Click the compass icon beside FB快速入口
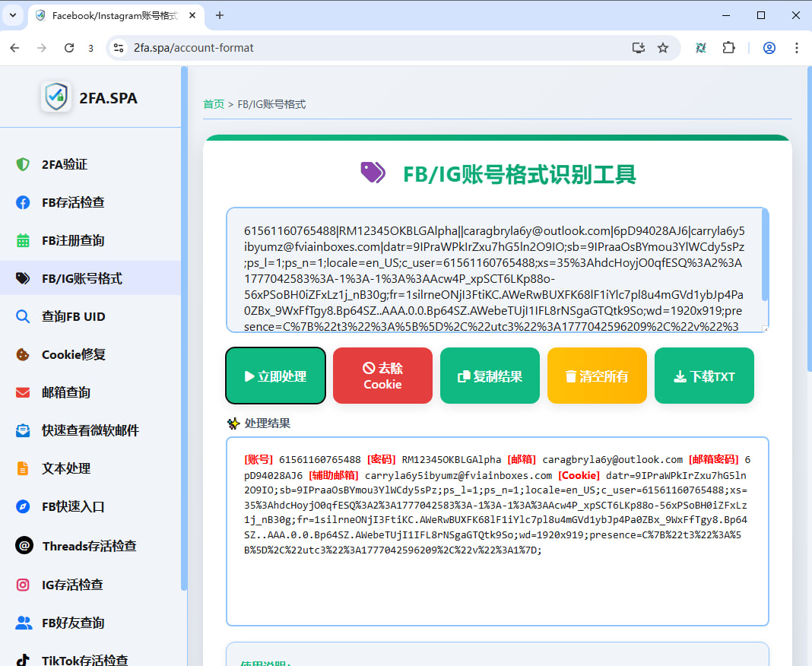Viewport: 812px width, 666px height. (23, 506)
